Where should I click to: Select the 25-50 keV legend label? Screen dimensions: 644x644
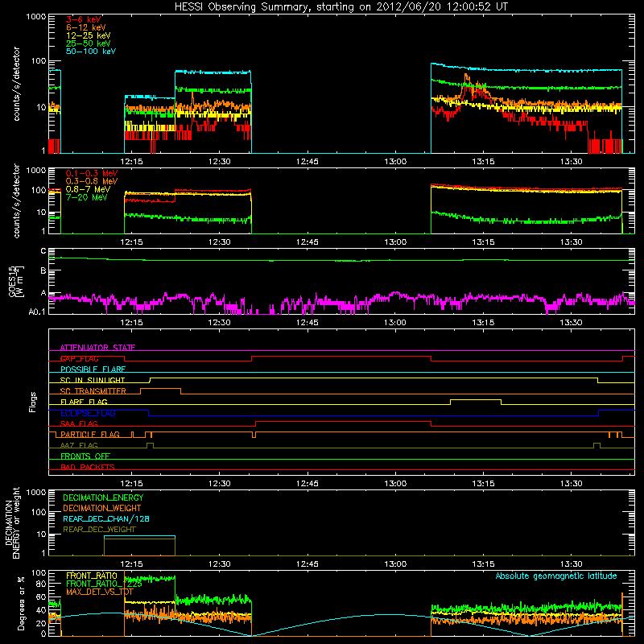tap(88, 43)
